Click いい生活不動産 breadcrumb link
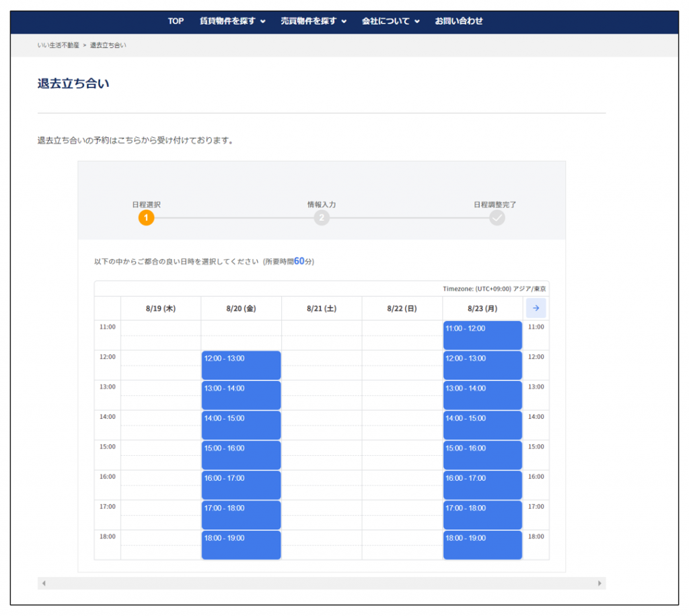Image resolution: width=689 pixels, height=616 pixels. 58,45
